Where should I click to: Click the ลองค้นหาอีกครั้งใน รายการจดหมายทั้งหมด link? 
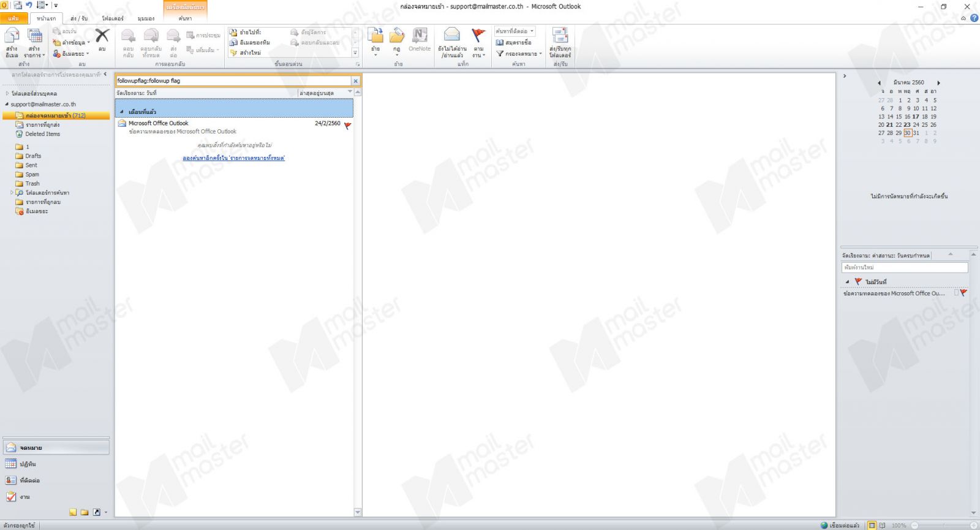click(233, 158)
